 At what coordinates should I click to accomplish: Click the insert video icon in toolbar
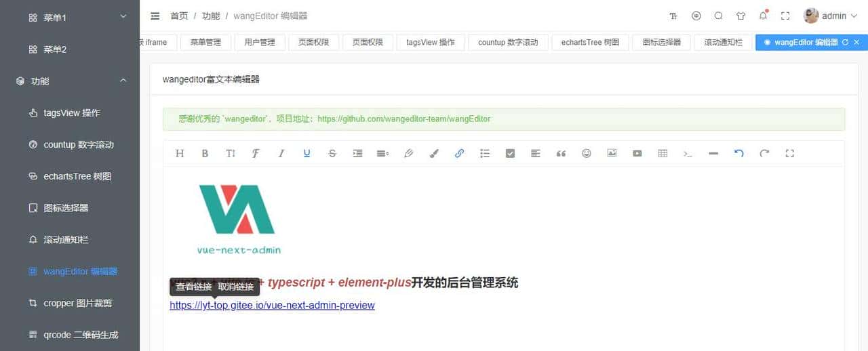[637, 154]
